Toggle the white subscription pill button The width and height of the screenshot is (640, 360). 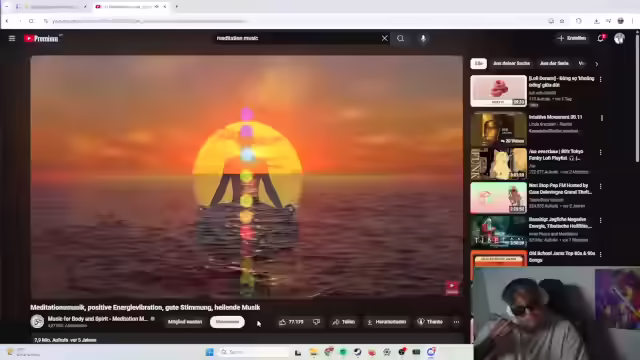click(x=227, y=322)
